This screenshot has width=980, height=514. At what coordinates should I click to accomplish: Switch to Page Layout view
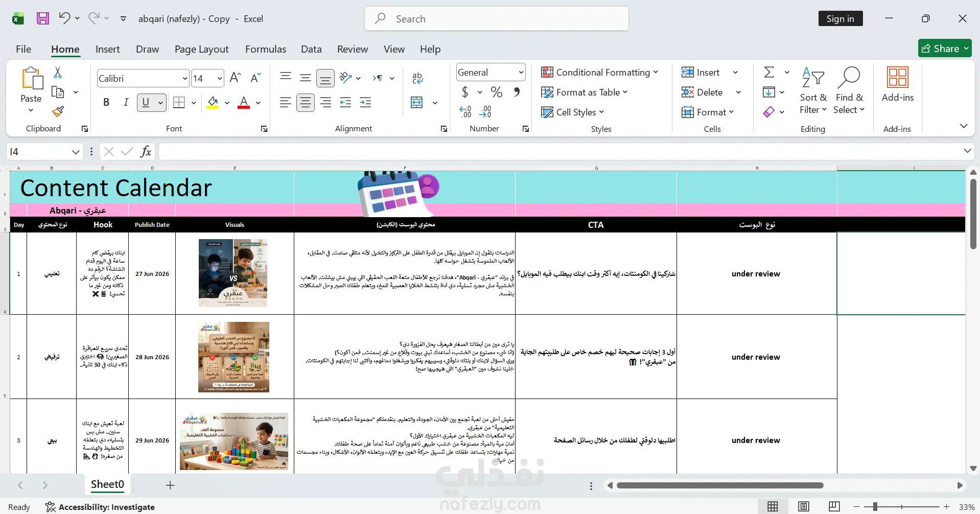click(804, 506)
